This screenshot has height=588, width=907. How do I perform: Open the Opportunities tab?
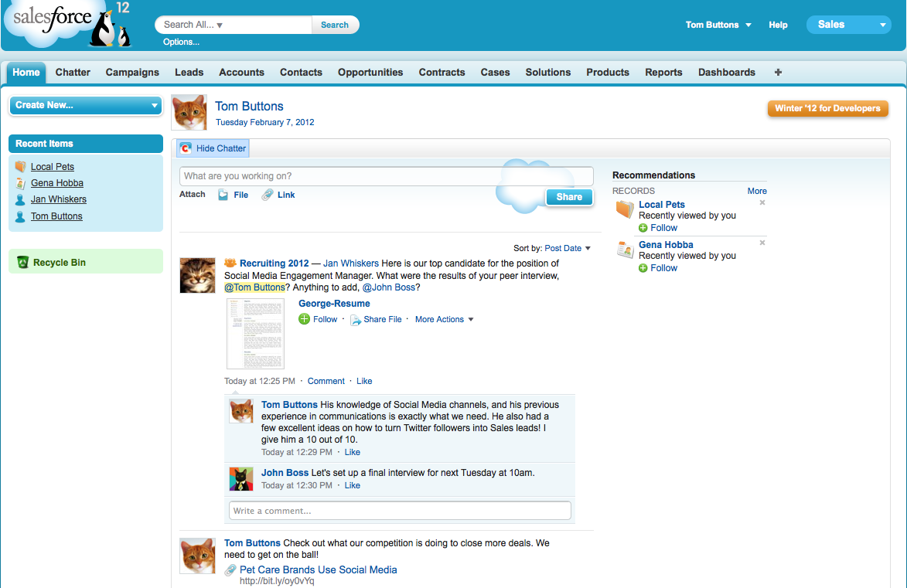tap(370, 73)
